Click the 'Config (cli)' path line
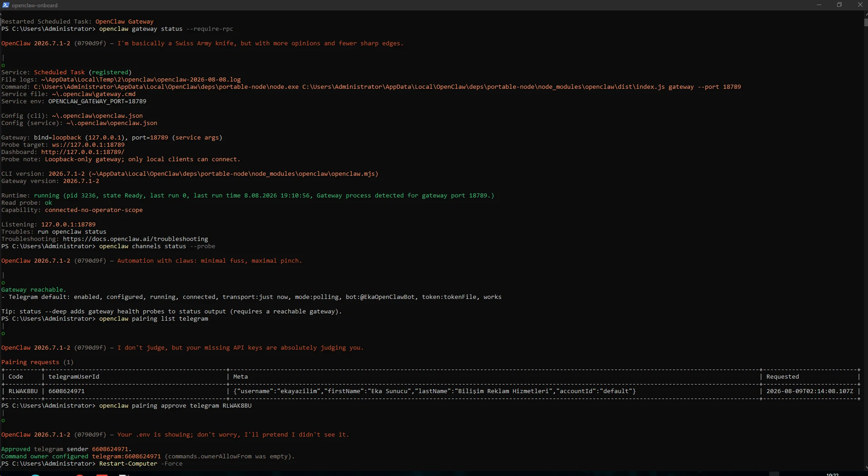 (x=72, y=116)
